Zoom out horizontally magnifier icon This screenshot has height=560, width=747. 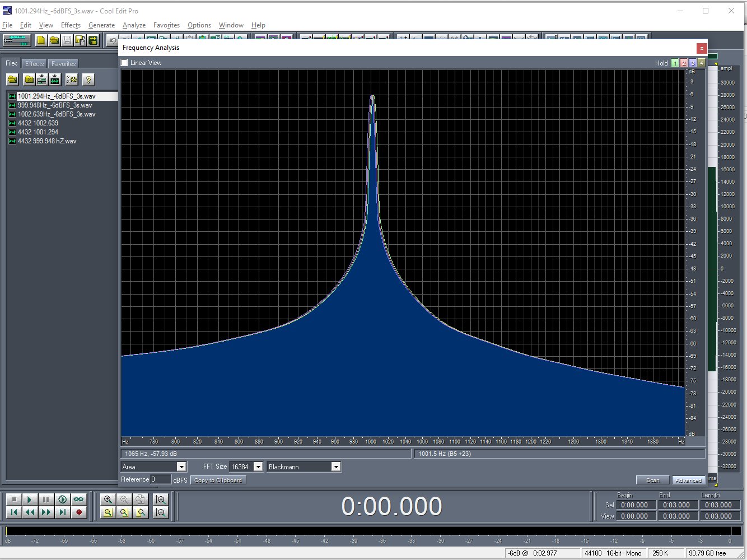(124, 499)
